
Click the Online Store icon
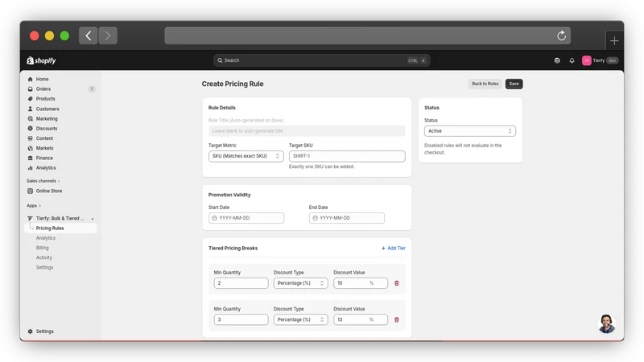tap(30, 191)
